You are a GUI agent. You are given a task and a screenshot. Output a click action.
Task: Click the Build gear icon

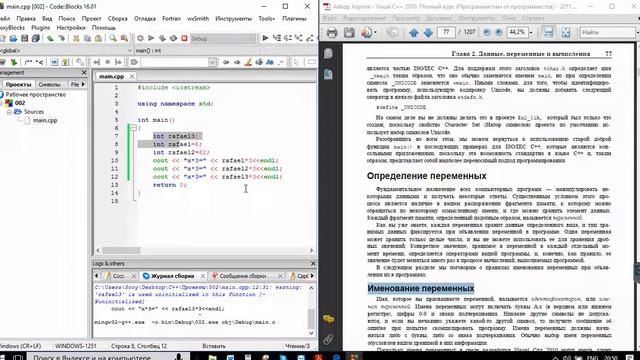pyautogui.click(x=140, y=38)
